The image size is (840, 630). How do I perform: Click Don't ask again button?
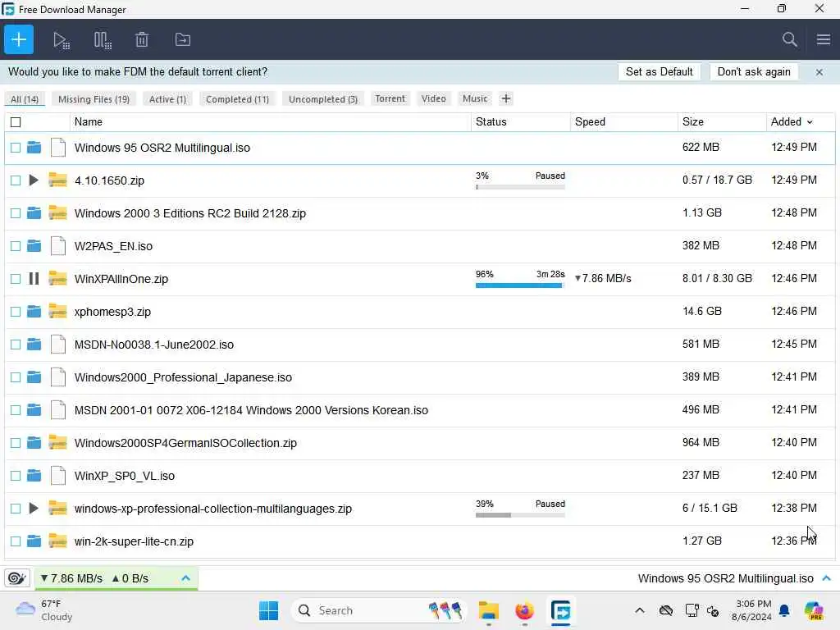click(x=754, y=72)
